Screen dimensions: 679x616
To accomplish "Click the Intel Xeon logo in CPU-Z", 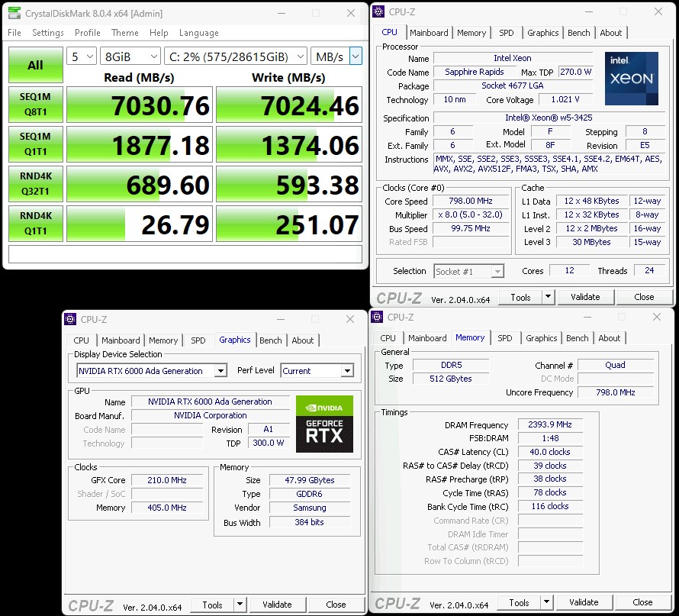I will (x=632, y=79).
